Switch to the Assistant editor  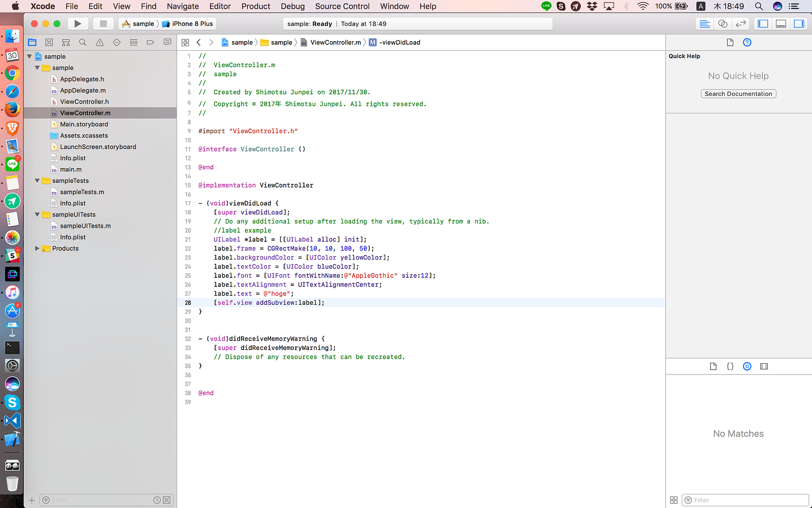click(723, 24)
